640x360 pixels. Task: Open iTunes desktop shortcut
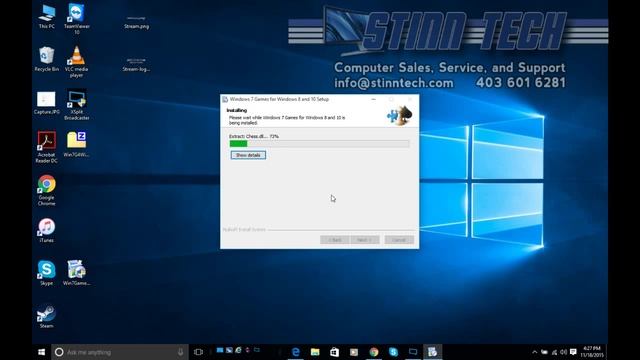[47, 230]
